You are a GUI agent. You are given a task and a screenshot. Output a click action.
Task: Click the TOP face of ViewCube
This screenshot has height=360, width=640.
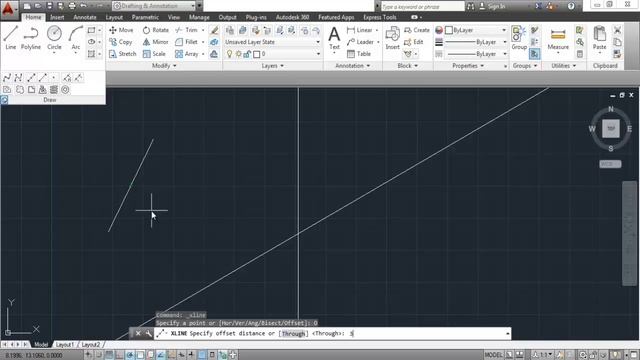(611, 129)
